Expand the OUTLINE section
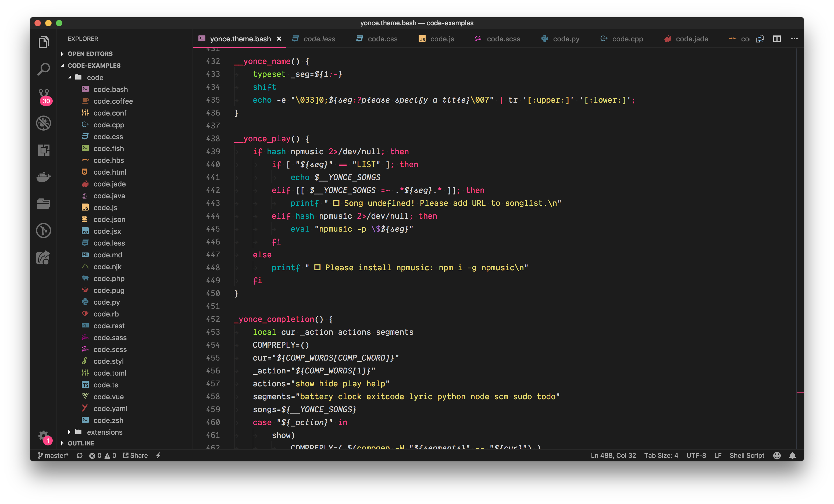Image resolution: width=834 pixels, height=504 pixels. pos(81,443)
